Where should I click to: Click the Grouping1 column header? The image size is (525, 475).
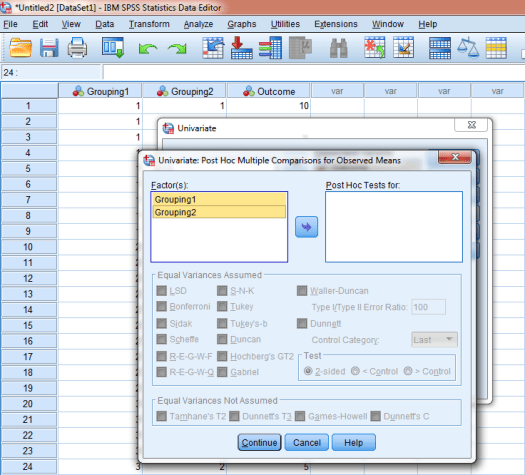point(100,91)
